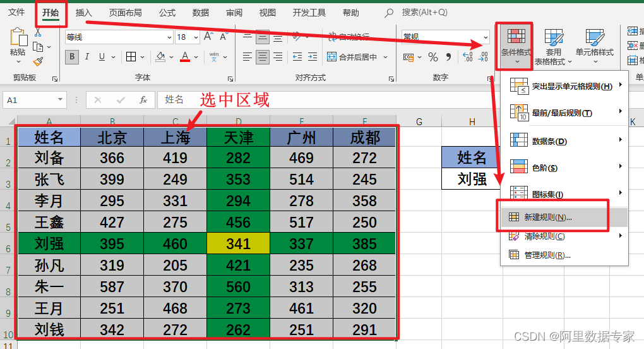This screenshot has width=644, height=349.
Task: Open the 数据条 data bars submenu
Action: point(564,140)
